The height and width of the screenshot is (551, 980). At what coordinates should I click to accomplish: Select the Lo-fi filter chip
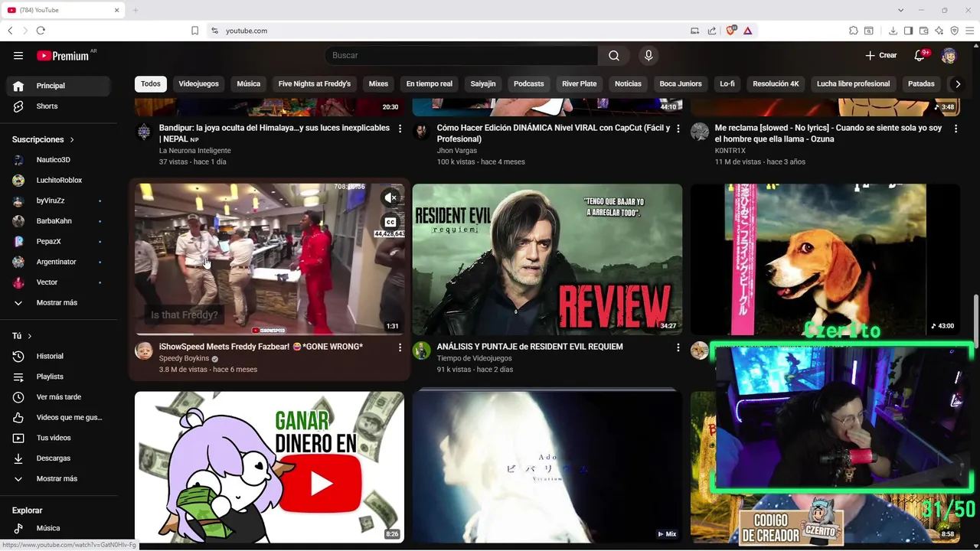[x=727, y=84]
